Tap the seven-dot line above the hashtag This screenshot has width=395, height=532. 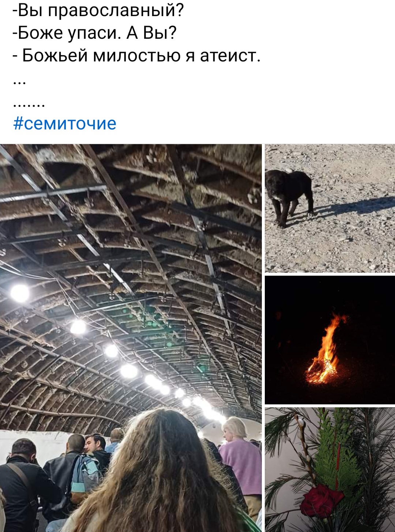point(29,106)
